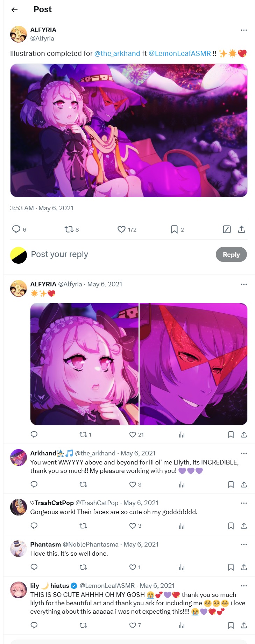Repost Phantasm's reply

click(x=83, y=567)
